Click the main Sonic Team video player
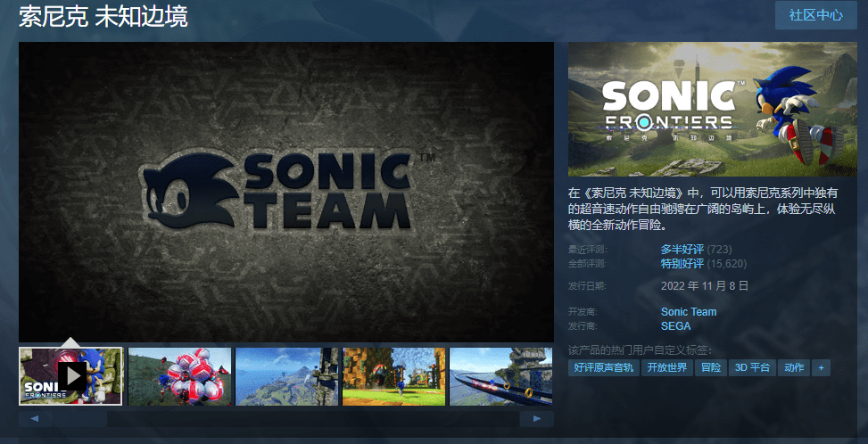 click(x=286, y=192)
